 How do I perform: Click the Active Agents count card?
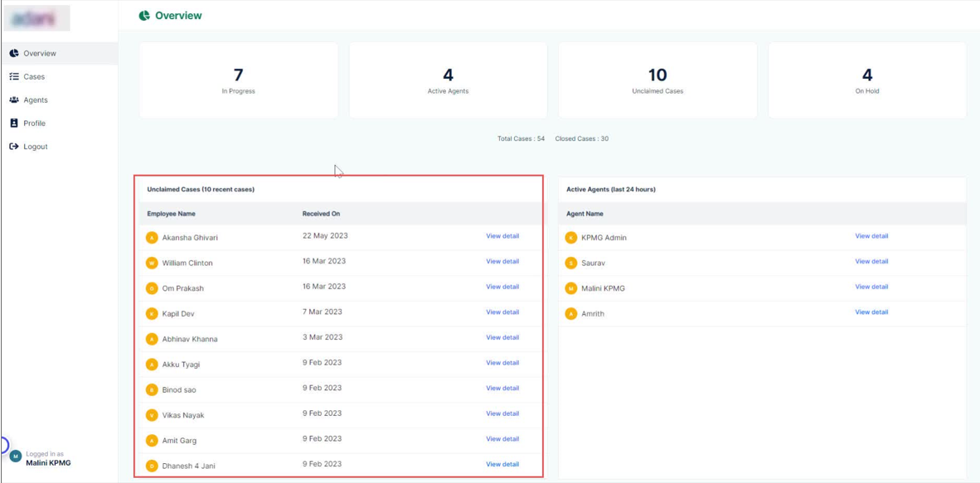click(448, 80)
